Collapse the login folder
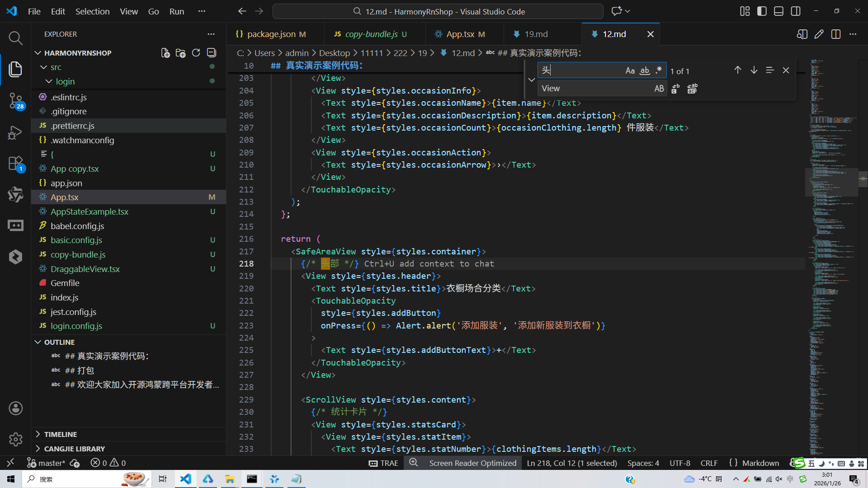Image resolution: width=868 pixels, height=488 pixels. (x=65, y=81)
